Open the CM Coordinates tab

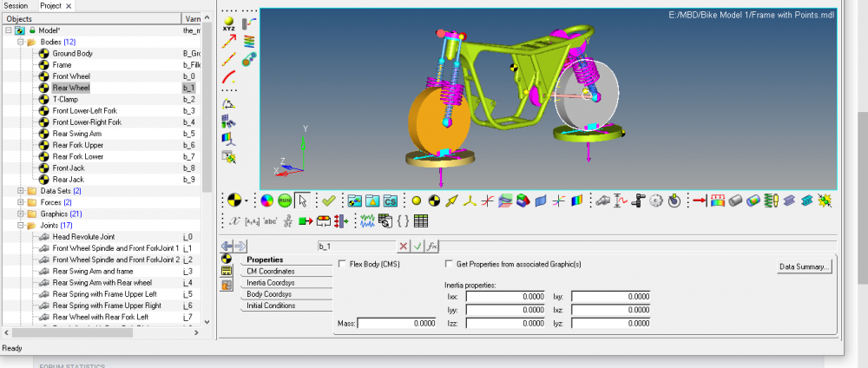(286, 271)
